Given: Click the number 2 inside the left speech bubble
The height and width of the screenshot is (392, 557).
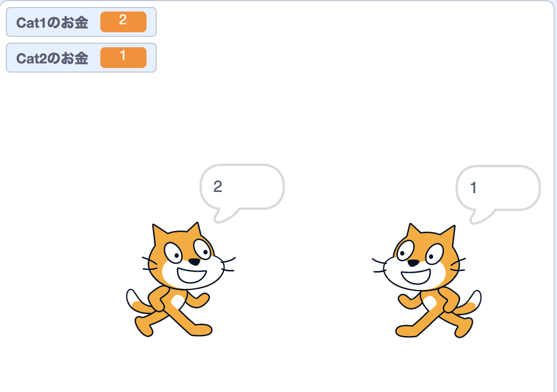Looking at the screenshot, I should (218, 186).
